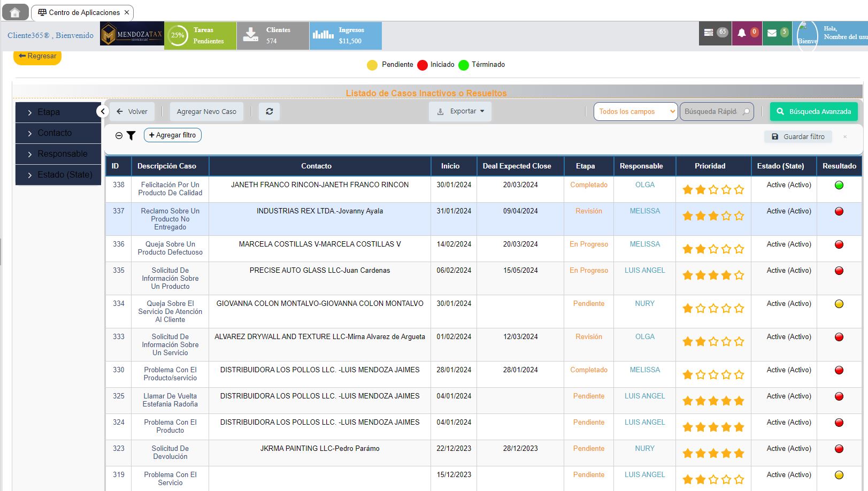This screenshot has width=868, height=491.
Task: Sort by Deal Expected Close header
Action: tap(520, 166)
